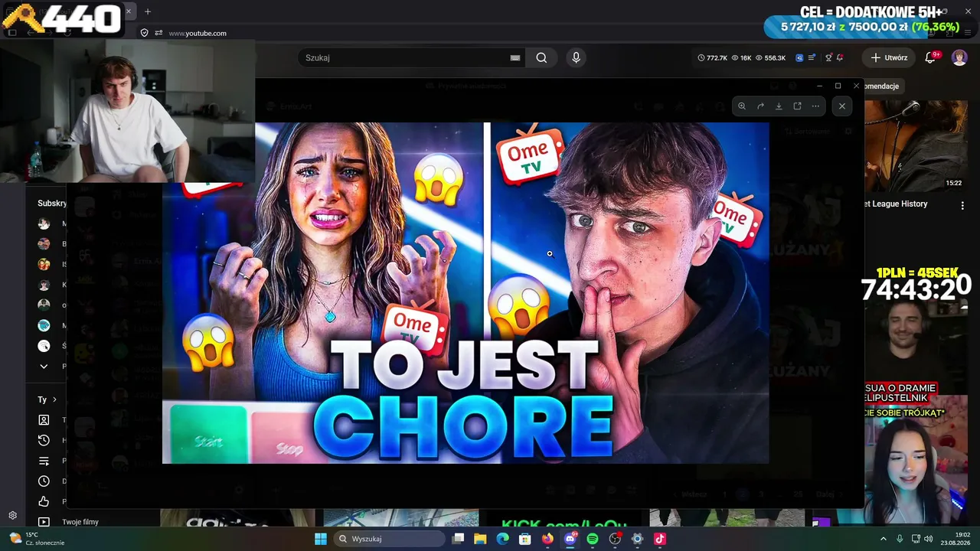This screenshot has height=551, width=980.
Task: Open the TikTok app on the taskbar
Action: pyautogui.click(x=660, y=539)
